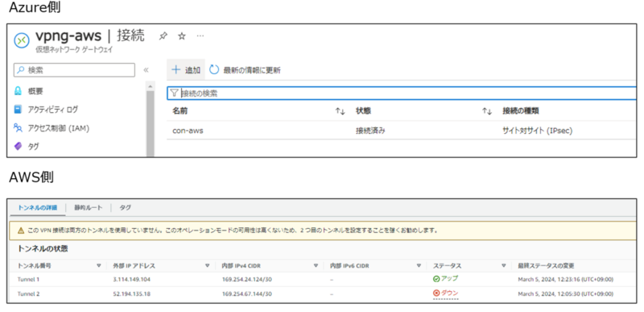This screenshot has height=312, width=644.
Task: Sort by トンネル番号 column arrow
Action: tap(98, 265)
